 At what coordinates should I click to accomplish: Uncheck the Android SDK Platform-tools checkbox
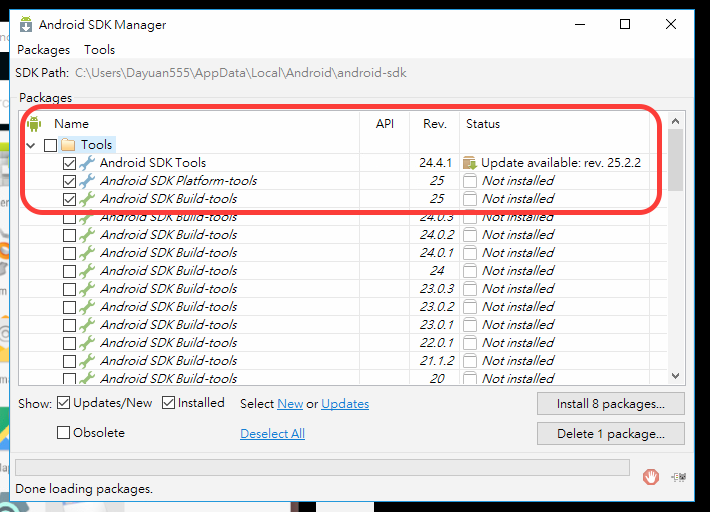tap(69, 182)
